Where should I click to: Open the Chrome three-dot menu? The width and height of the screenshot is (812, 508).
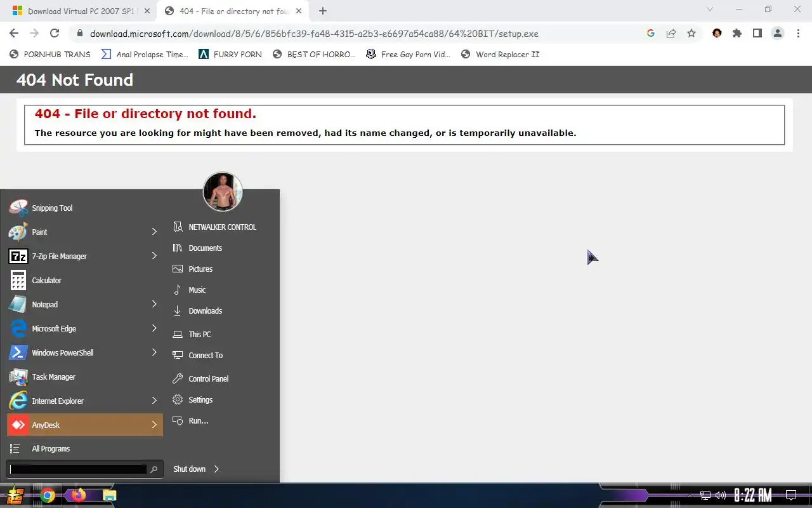pyautogui.click(x=798, y=34)
